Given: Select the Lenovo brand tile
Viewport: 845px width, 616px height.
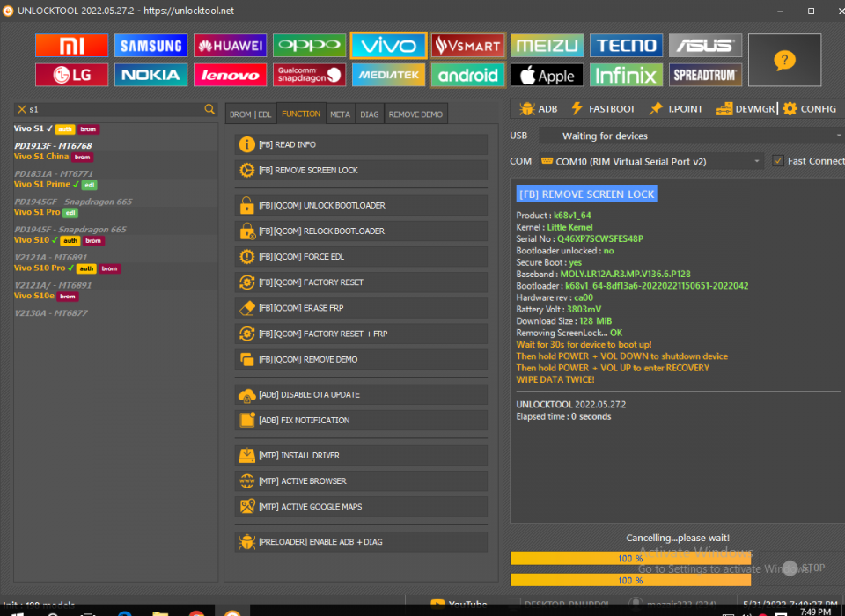Looking at the screenshot, I should [230, 75].
